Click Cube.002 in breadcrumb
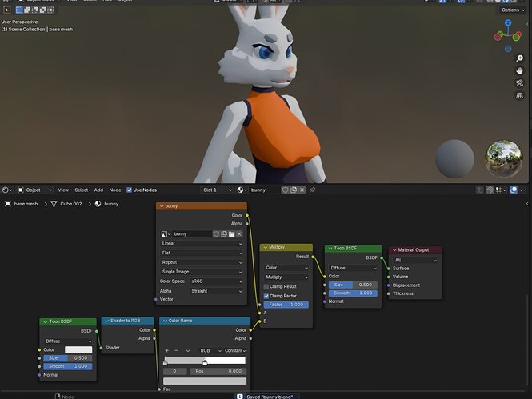The image size is (532, 399). [x=71, y=204]
